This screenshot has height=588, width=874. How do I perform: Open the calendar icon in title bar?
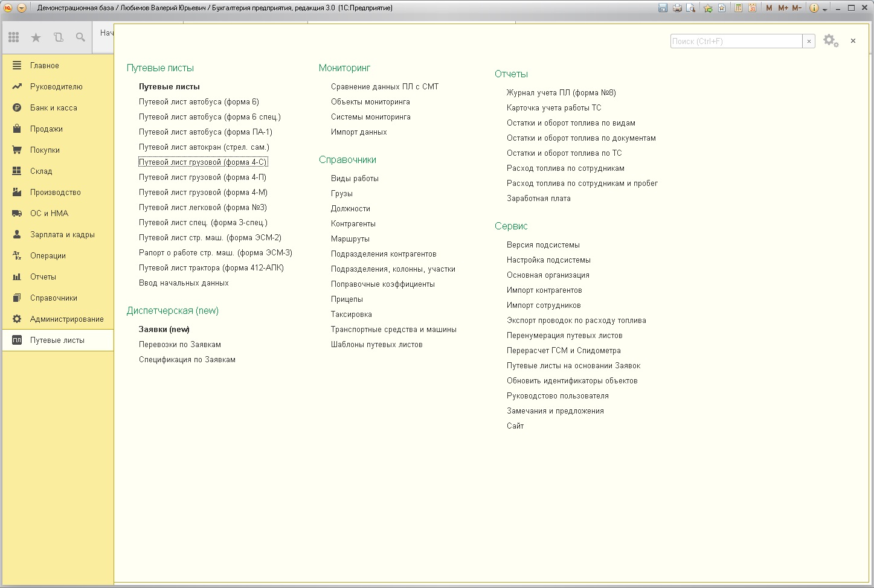(752, 8)
